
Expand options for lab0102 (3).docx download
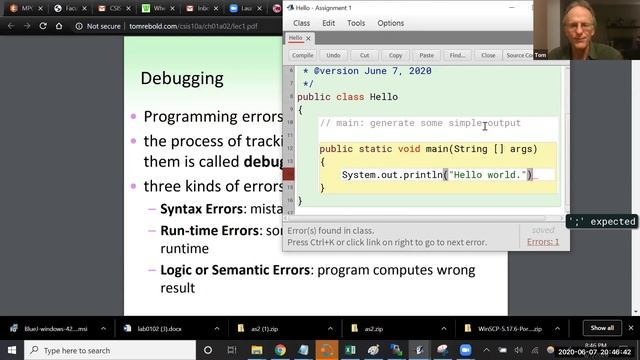pos(217,329)
